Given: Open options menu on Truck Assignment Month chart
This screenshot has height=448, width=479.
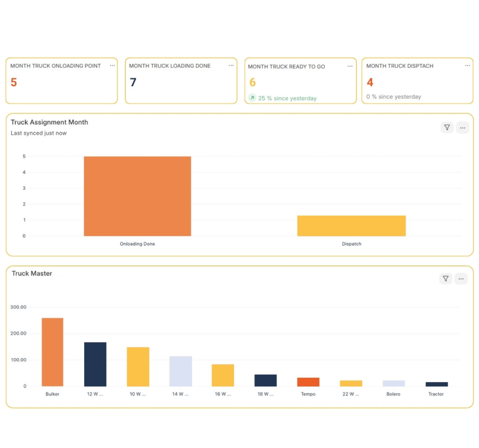Looking at the screenshot, I should point(463,127).
